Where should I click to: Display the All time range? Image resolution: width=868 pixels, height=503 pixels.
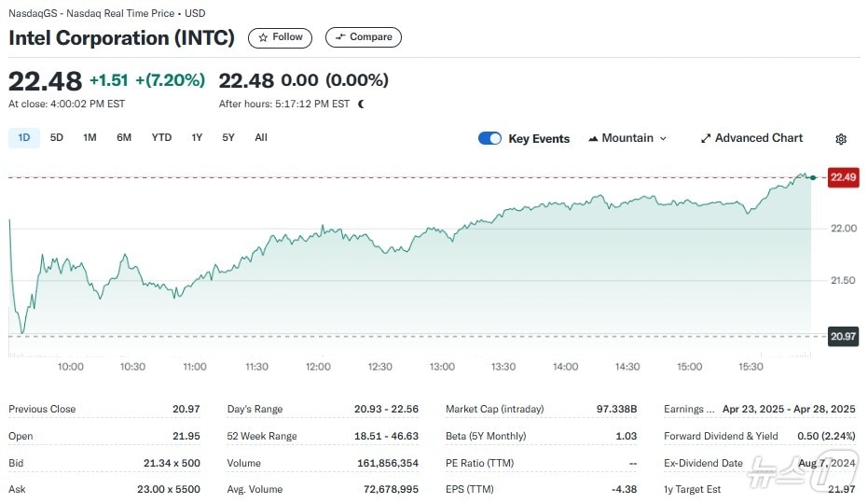[261, 138]
